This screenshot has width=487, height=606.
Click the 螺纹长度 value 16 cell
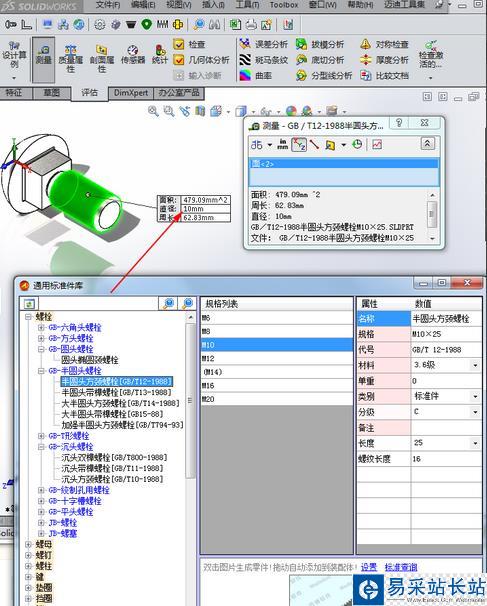(x=446, y=459)
